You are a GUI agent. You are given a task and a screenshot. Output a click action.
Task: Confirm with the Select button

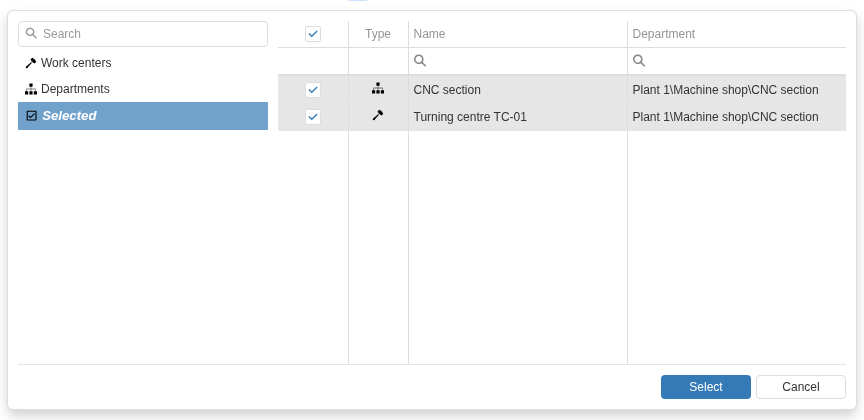coord(706,387)
